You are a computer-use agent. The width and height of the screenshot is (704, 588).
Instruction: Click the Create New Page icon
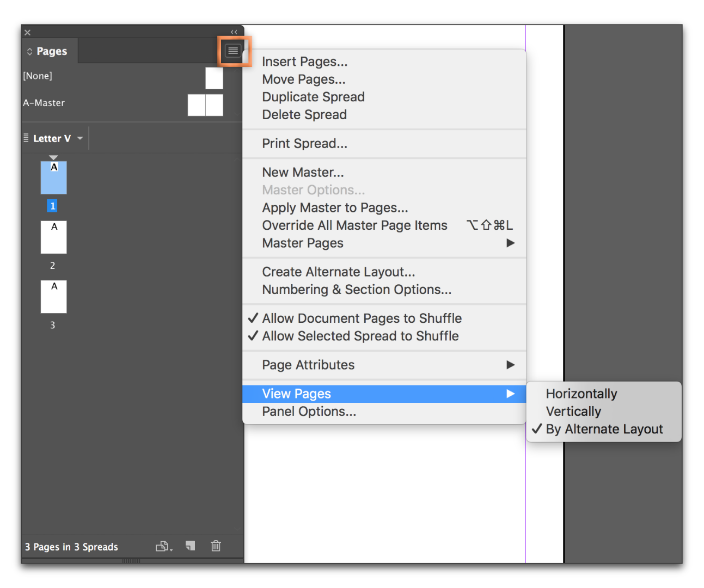pyautogui.click(x=189, y=546)
